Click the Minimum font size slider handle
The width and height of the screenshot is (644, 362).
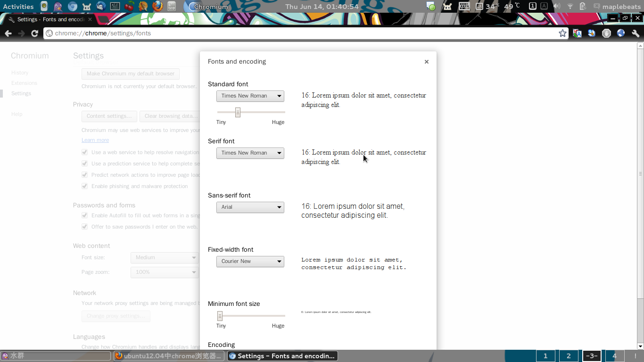[x=220, y=316]
